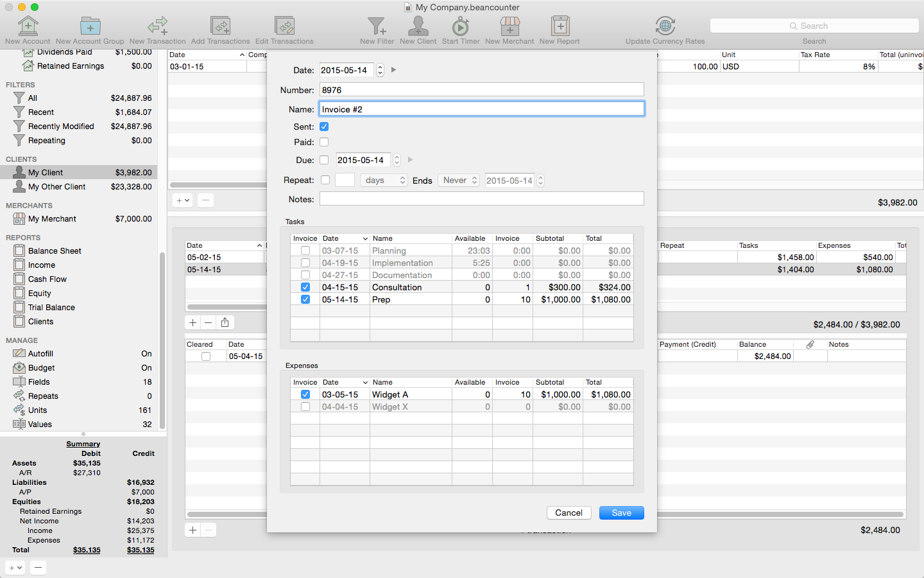Click the share icon below invoices list

point(225,322)
